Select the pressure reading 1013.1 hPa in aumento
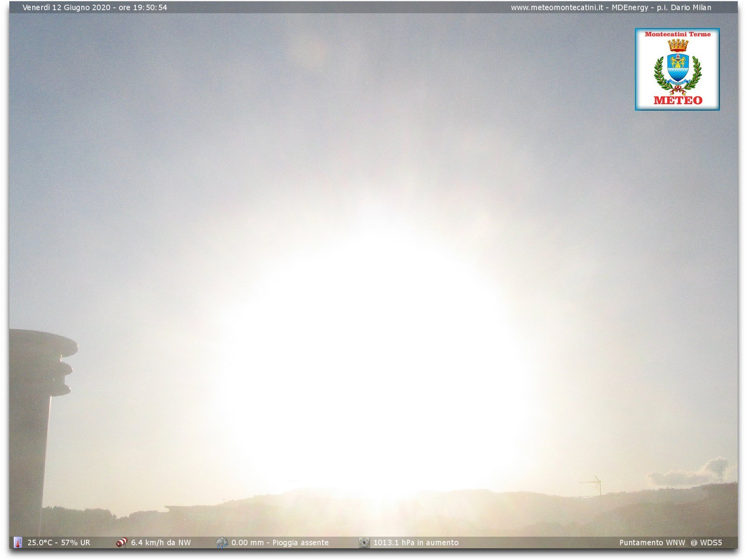 (x=416, y=542)
